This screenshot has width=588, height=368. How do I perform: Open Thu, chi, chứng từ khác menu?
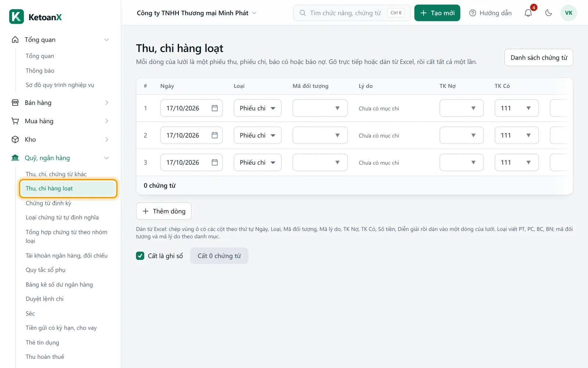(x=56, y=174)
